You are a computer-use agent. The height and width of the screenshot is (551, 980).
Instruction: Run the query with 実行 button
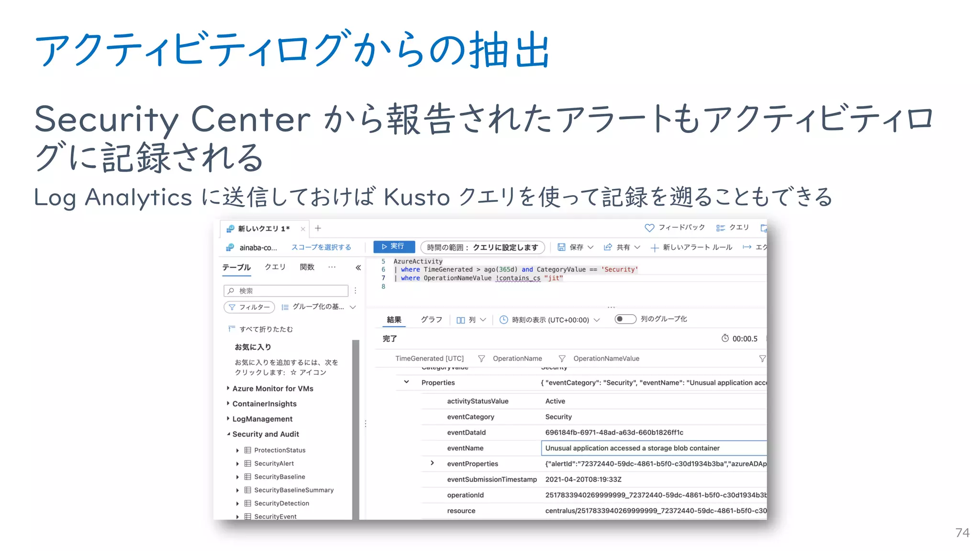click(x=393, y=246)
